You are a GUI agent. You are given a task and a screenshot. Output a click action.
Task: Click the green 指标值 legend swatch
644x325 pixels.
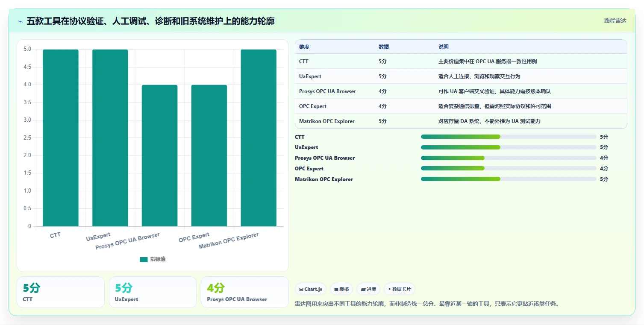[144, 260]
